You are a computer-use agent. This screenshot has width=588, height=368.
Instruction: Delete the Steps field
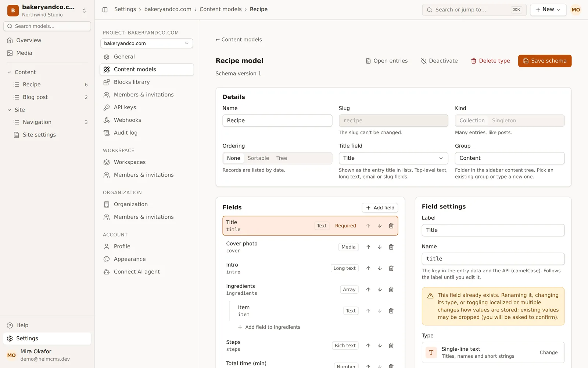391,346
